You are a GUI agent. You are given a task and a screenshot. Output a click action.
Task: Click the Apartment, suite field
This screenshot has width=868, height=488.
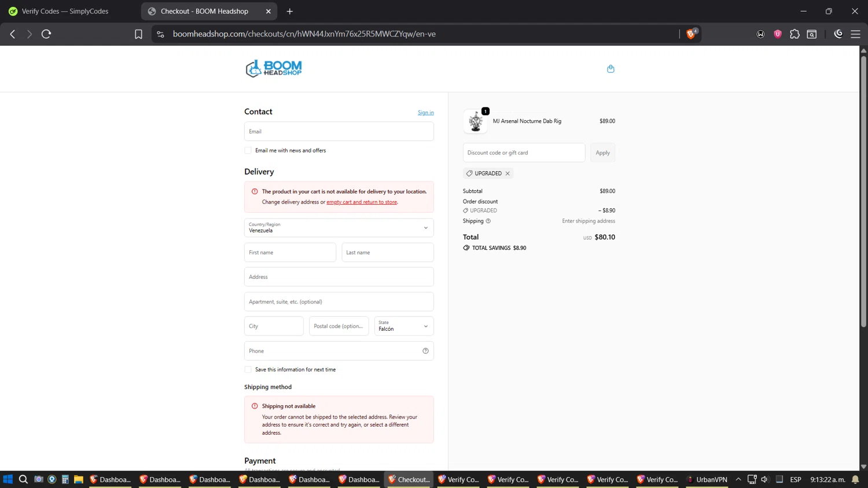click(x=339, y=302)
